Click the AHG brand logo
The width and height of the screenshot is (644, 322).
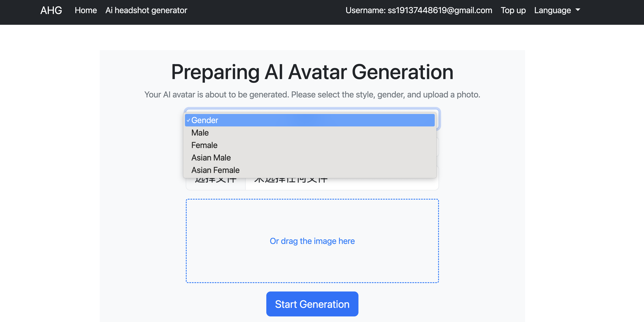click(51, 10)
